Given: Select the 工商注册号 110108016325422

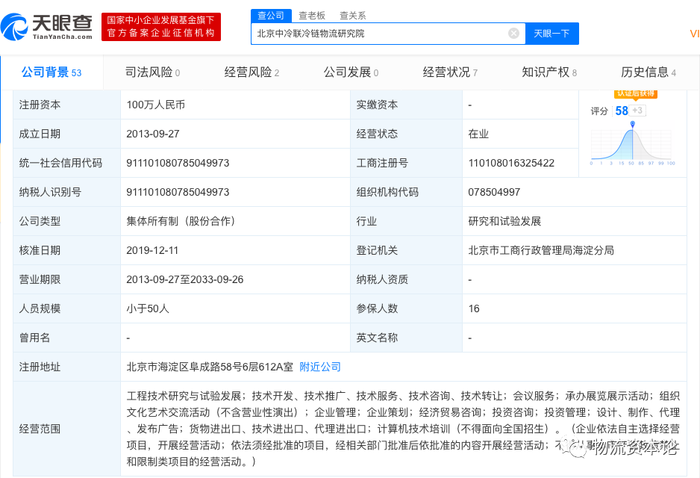Looking at the screenshot, I should click(x=511, y=163).
